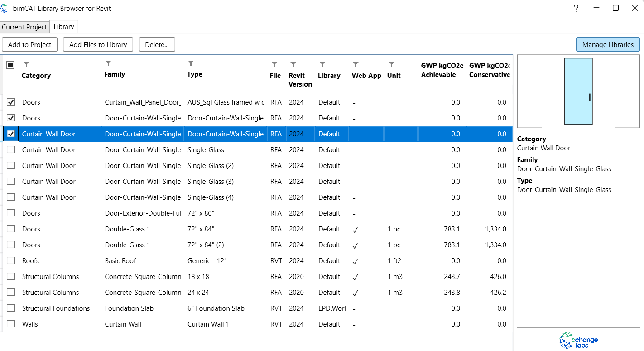Open the Revit Version column filter icon
Screen dimensions: 644x351
pyautogui.click(x=293, y=65)
